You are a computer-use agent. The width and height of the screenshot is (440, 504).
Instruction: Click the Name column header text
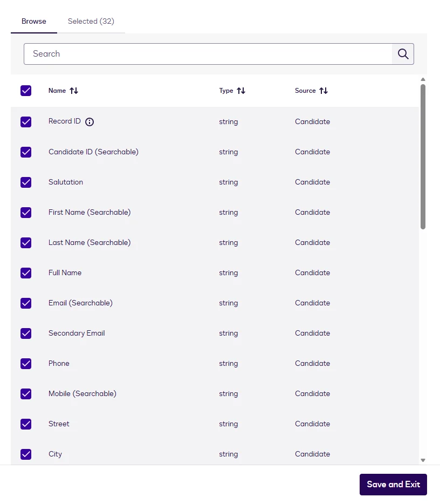(57, 91)
